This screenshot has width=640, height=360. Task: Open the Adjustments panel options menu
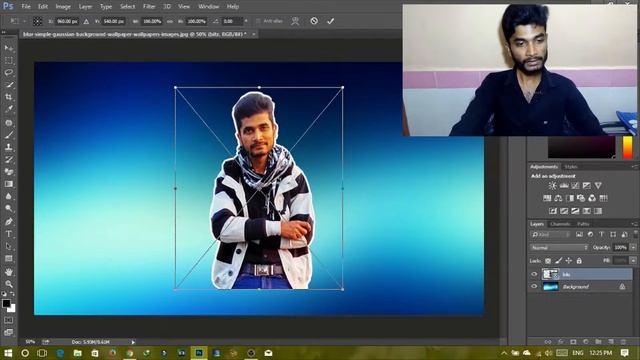(x=634, y=167)
